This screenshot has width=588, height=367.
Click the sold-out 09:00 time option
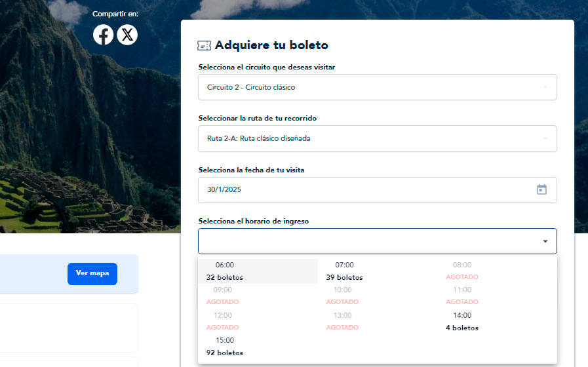pos(223,296)
